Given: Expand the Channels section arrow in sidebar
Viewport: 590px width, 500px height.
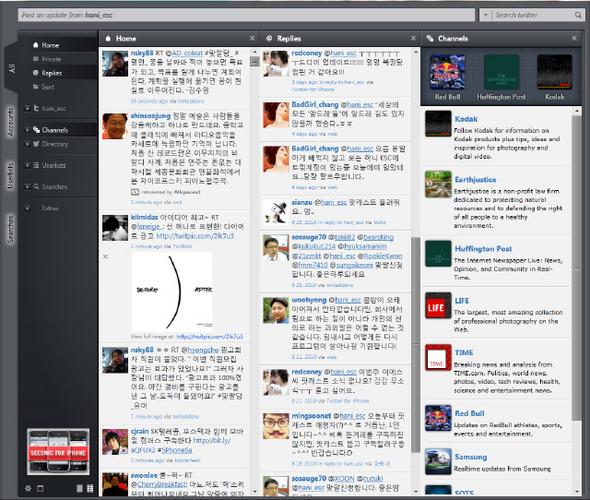Looking at the screenshot, I should point(27,130).
